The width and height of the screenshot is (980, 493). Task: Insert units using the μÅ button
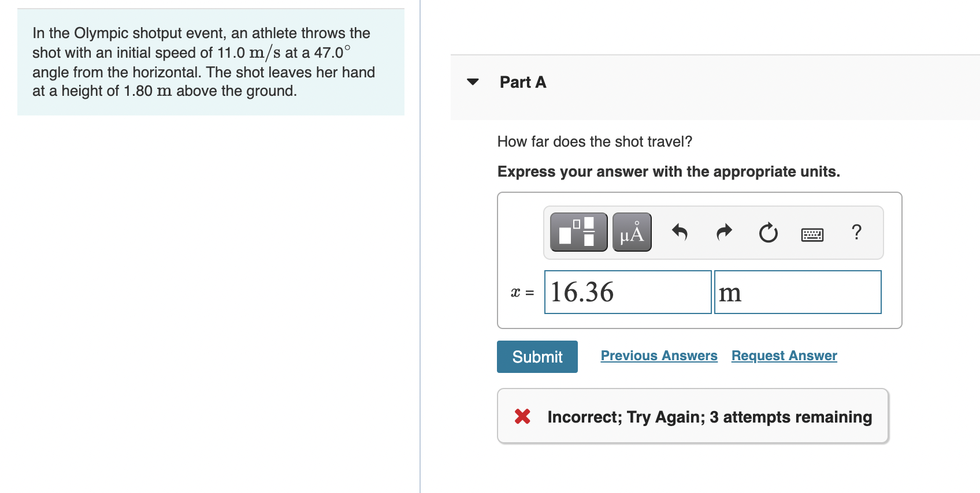(x=631, y=232)
